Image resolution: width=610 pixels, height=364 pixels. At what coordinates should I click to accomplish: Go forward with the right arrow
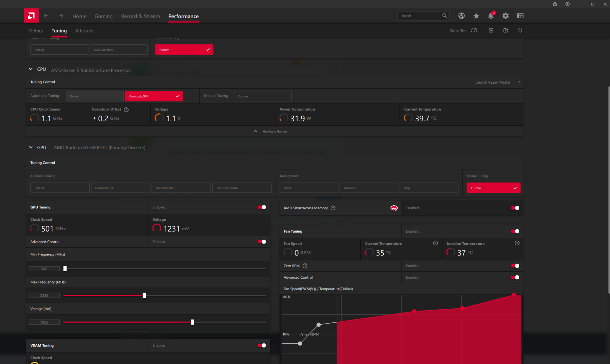point(61,16)
